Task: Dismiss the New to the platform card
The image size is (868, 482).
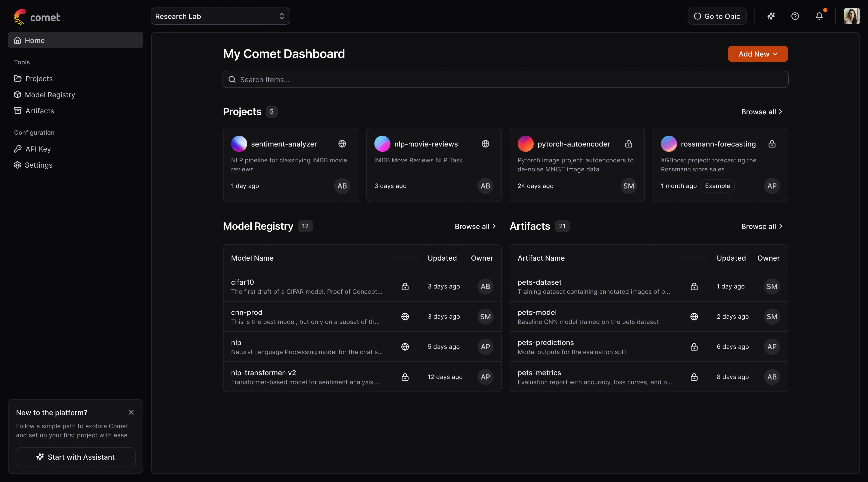Action: point(131,413)
